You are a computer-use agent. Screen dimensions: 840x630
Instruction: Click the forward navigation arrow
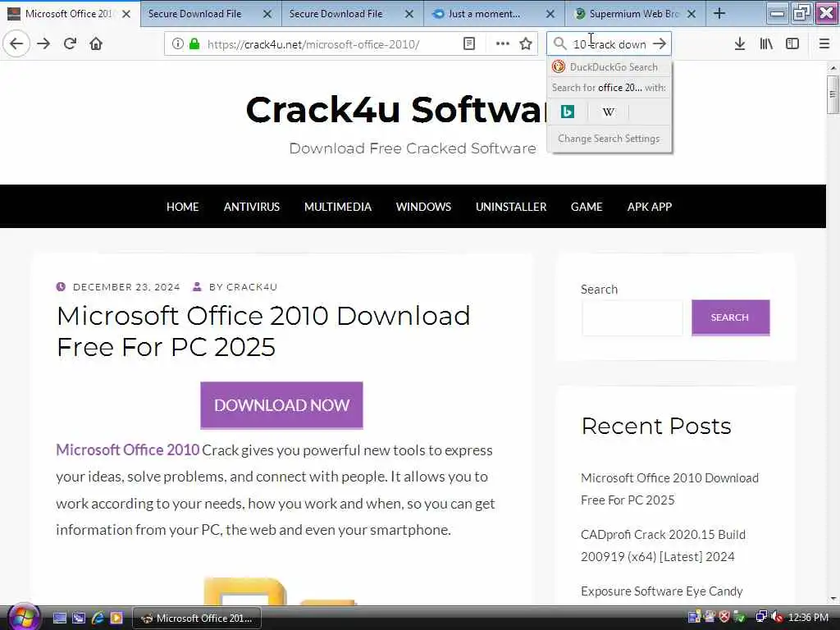44,44
